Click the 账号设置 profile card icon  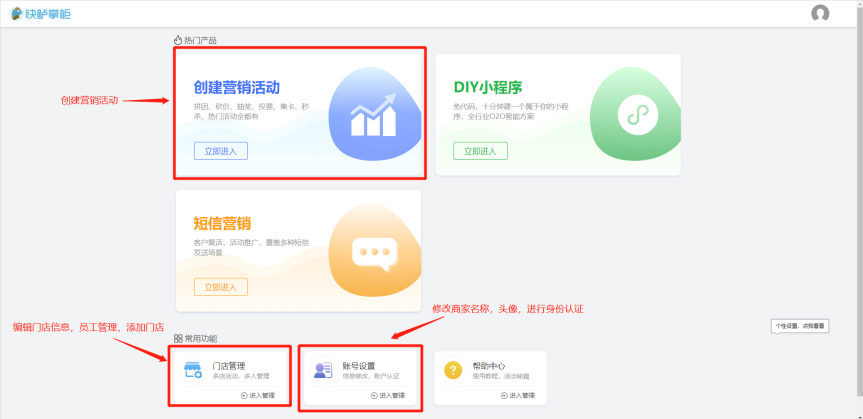323,371
